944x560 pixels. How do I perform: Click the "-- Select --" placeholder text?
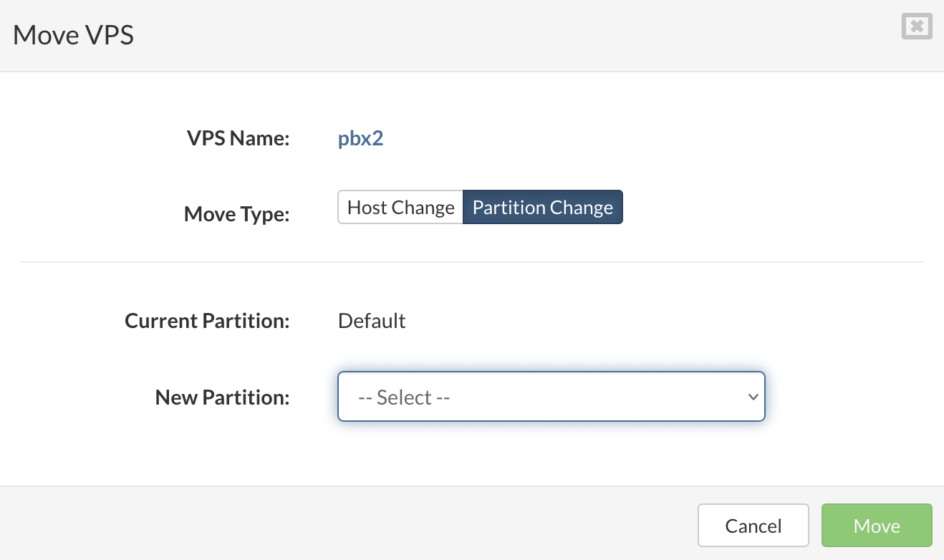click(x=404, y=397)
